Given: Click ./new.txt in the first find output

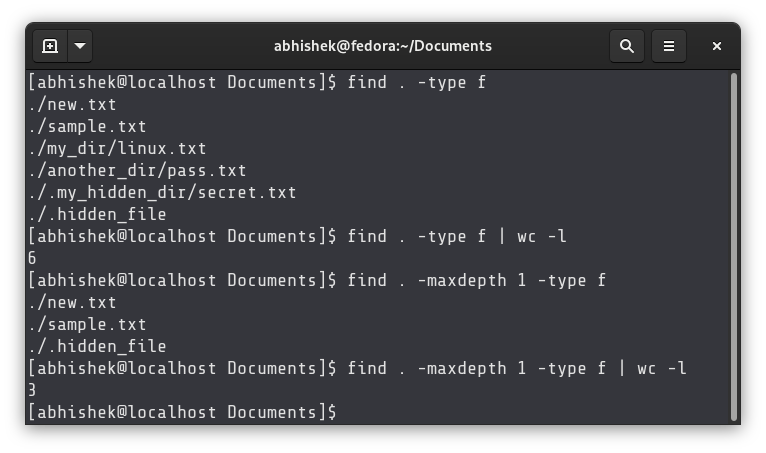Looking at the screenshot, I should pos(72,105).
